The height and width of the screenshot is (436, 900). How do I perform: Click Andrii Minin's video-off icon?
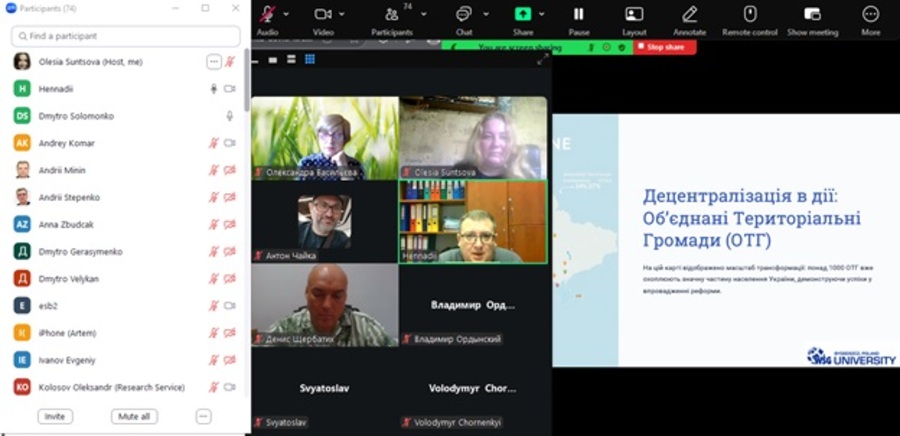(230, 170)
